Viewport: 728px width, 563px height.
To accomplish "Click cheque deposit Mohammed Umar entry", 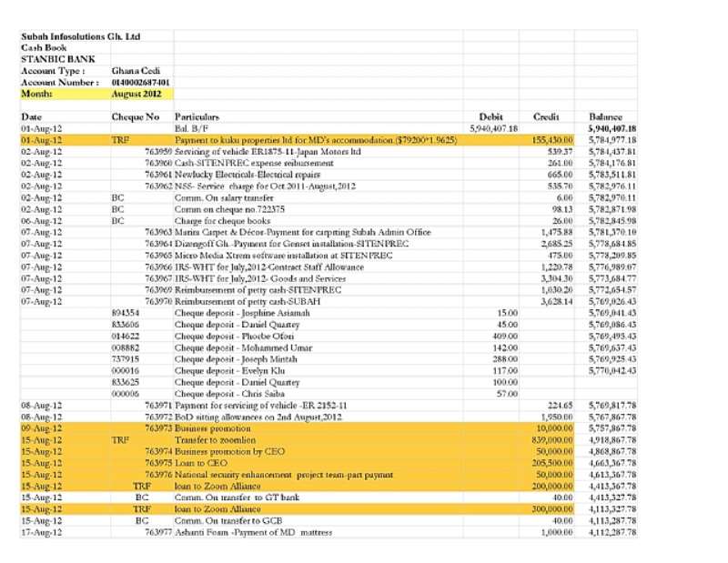I will (243, 347).
